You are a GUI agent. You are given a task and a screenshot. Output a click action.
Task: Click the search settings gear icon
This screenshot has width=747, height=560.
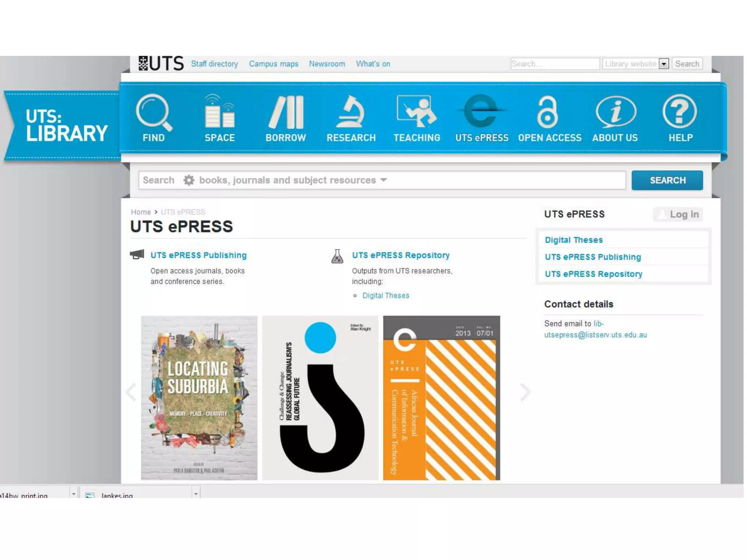click(x=189, y=180)
